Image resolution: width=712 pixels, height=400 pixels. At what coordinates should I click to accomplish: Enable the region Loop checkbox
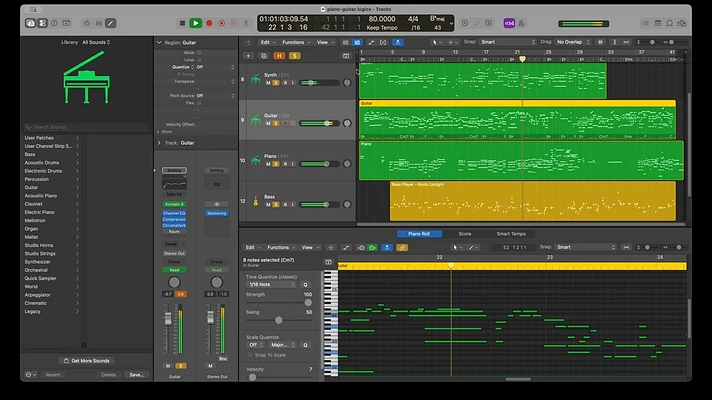coord(199,60)
